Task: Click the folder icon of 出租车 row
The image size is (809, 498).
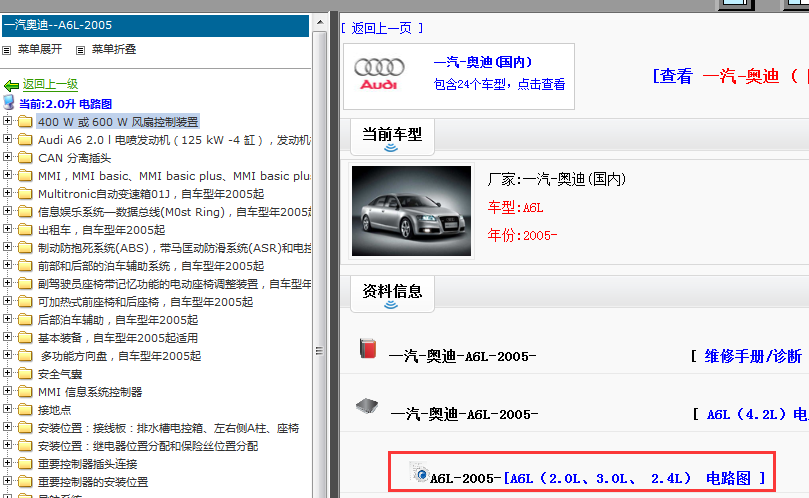Action: (x=25, y=230)
